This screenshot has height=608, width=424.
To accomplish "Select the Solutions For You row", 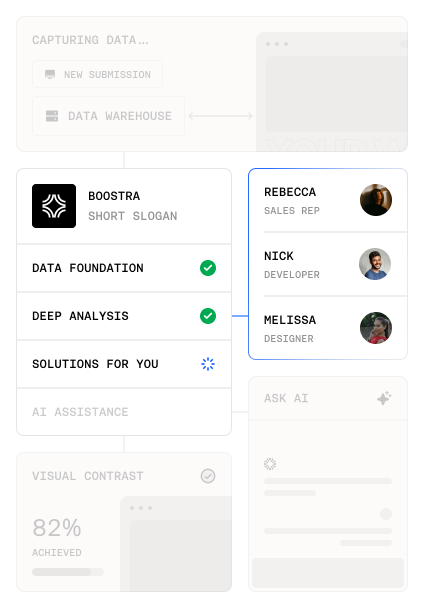I will 124,364.
